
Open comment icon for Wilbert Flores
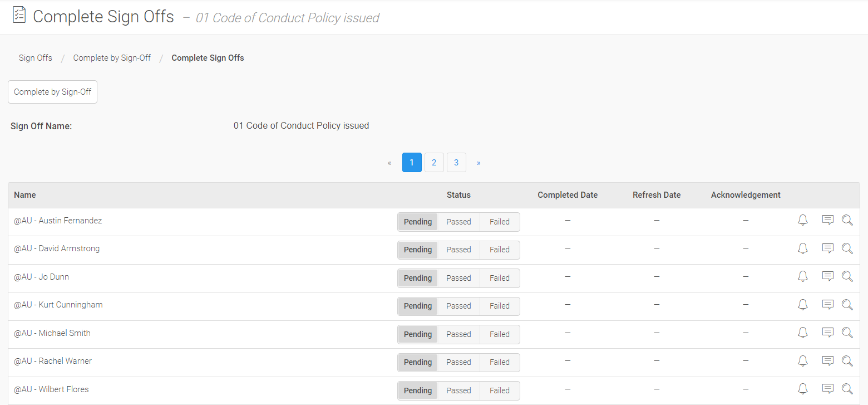[x=827, y=389]
